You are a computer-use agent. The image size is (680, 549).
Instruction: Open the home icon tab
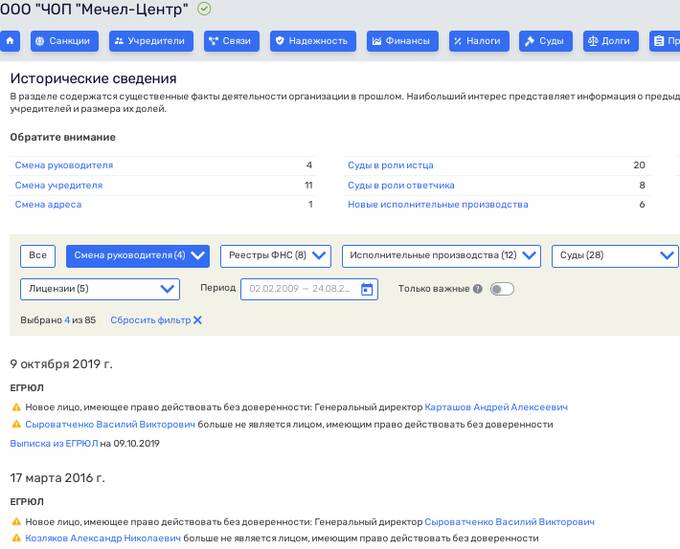pos(10,41)
